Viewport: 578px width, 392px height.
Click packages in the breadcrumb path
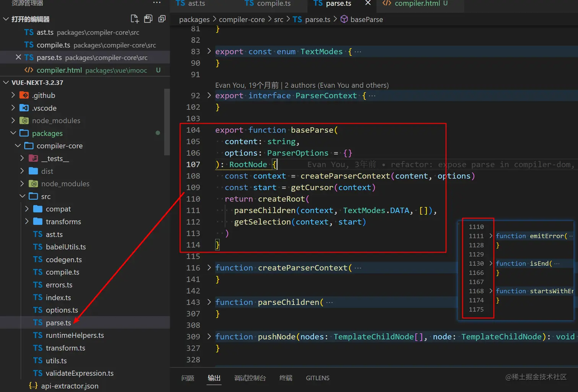coord(194,19)
